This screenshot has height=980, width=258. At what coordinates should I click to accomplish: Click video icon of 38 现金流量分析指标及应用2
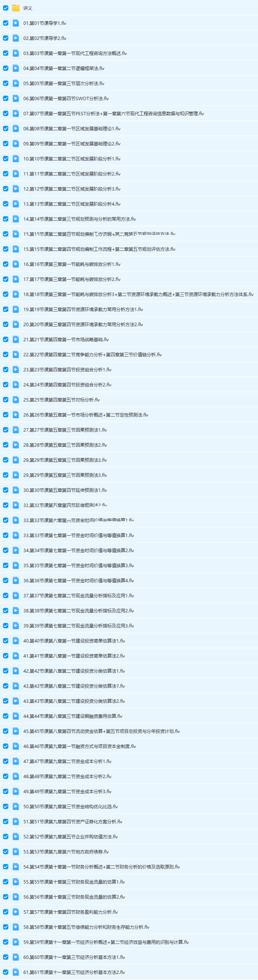16,611
